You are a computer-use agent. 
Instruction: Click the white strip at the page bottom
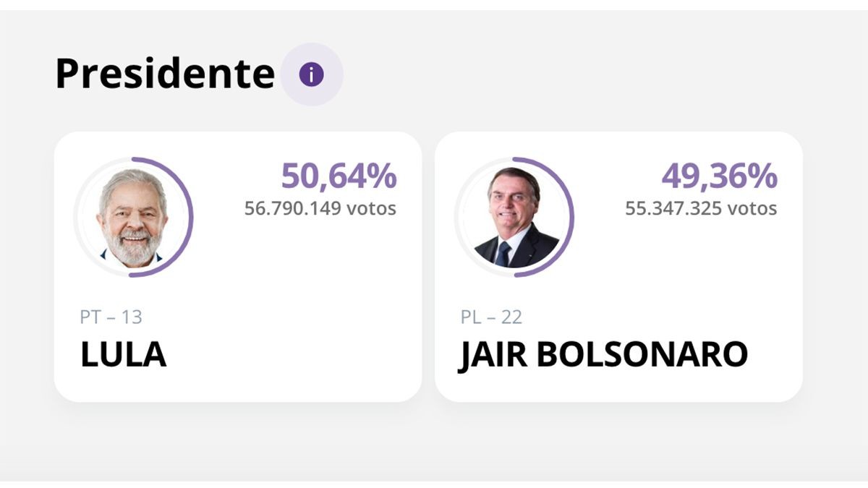click(434, 484)
